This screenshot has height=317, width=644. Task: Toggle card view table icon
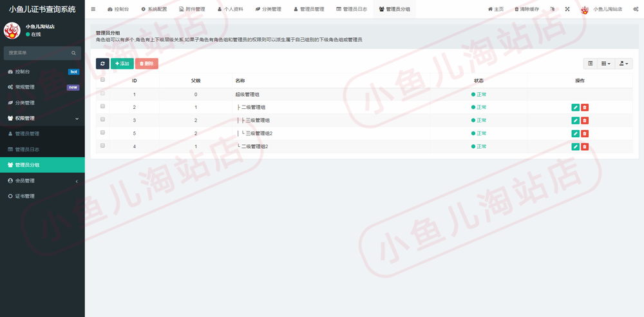(x=590, y=63)
